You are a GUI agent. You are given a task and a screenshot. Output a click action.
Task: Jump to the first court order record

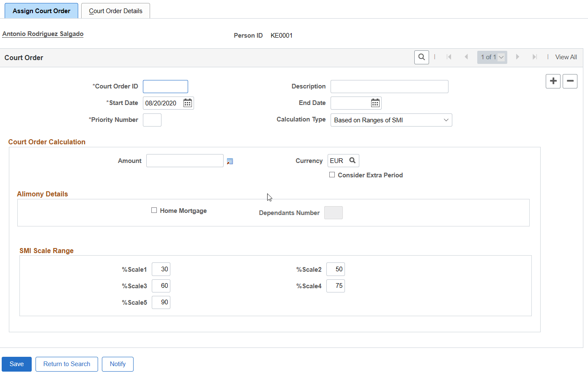tap(449, 57)
